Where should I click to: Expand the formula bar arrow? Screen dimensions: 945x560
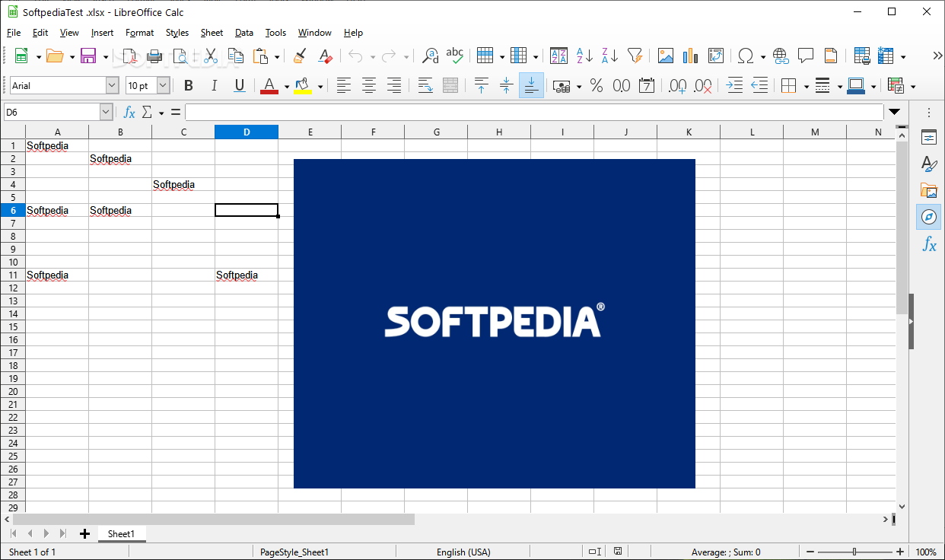pos(895,113)
